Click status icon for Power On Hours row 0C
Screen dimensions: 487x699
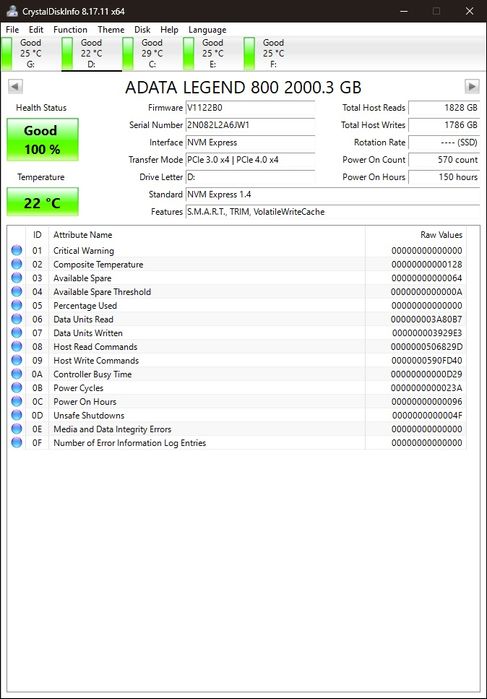tap(17, 401)
